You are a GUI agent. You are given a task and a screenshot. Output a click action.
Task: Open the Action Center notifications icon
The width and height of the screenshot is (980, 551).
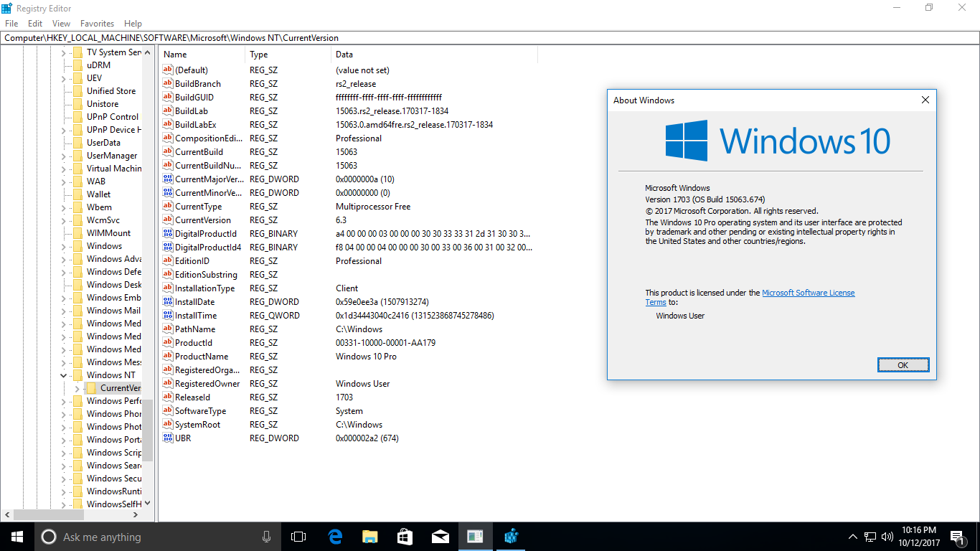point(956,537)
